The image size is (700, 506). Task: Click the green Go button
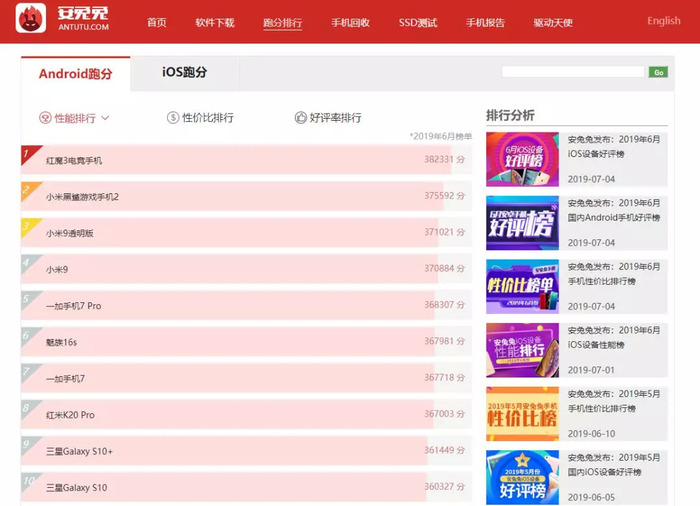[x=658, y=72]
